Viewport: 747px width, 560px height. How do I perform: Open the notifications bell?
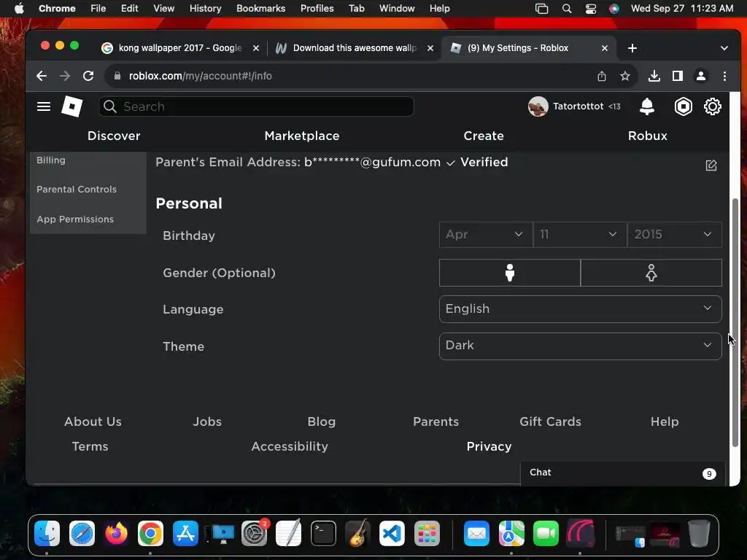click(x=646, y=106)
